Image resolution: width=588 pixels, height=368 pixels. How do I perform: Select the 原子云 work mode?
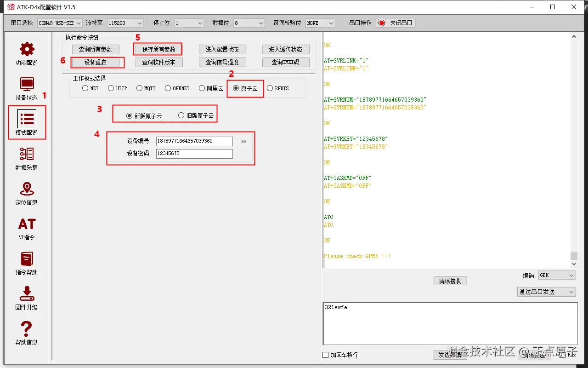click(236, 88)
